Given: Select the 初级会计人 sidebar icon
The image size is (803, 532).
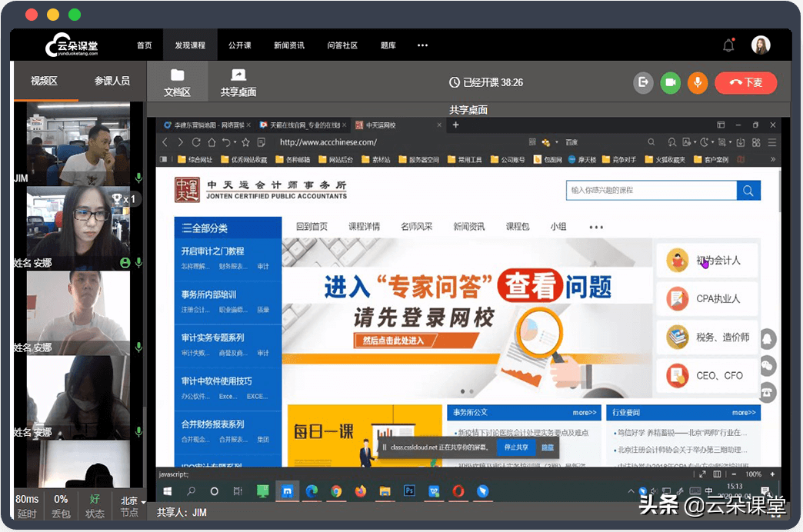Looking at the screenshot, I should click(x=678, y=261).
